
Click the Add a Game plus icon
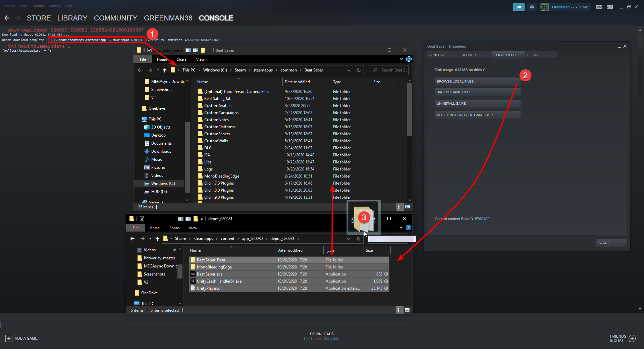pyautogui.click(x=9, y=338)
